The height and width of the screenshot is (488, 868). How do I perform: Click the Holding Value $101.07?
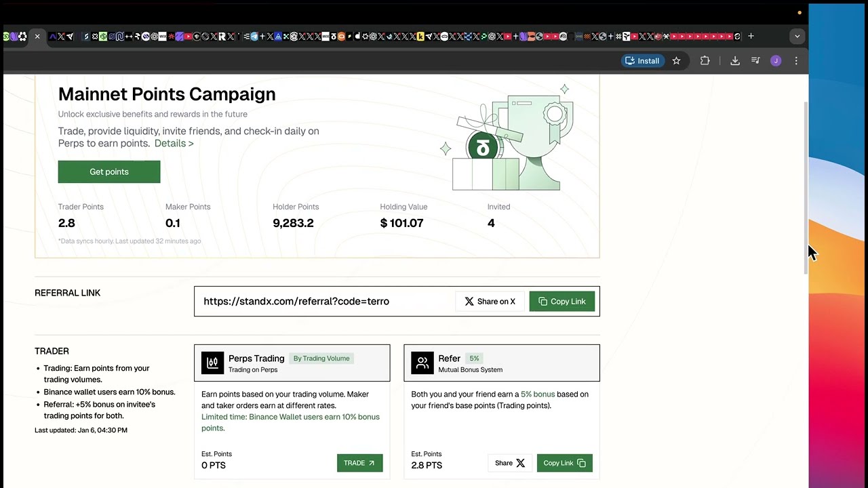pyautogui.click(x=401, y=223)
